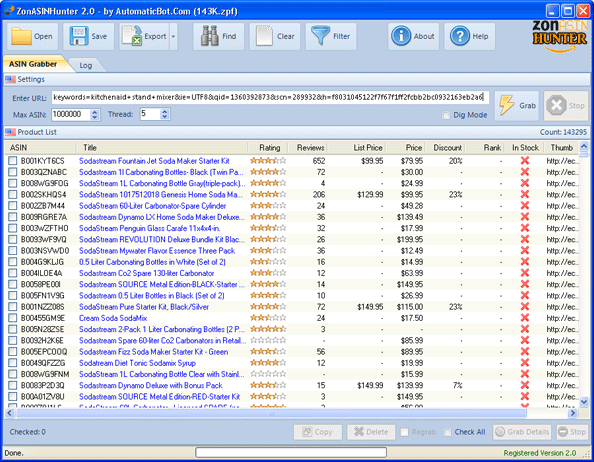Click the Save floppy disk icon

tap(79, 36)
